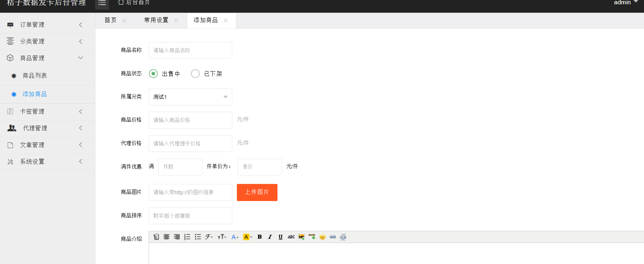Focus the 商品图片 link input field

[x=190, y=192]
